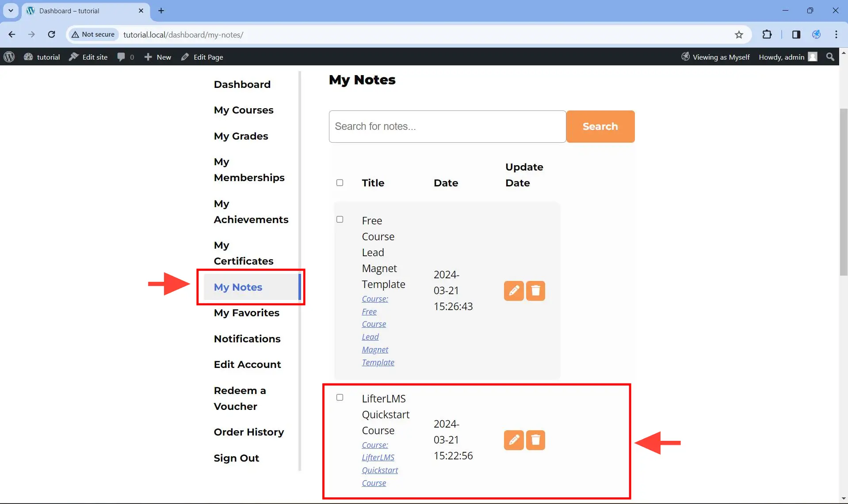Open the Course: Free Course Lead Magnet Template link

pyautogui.click(x=378, y=330)
